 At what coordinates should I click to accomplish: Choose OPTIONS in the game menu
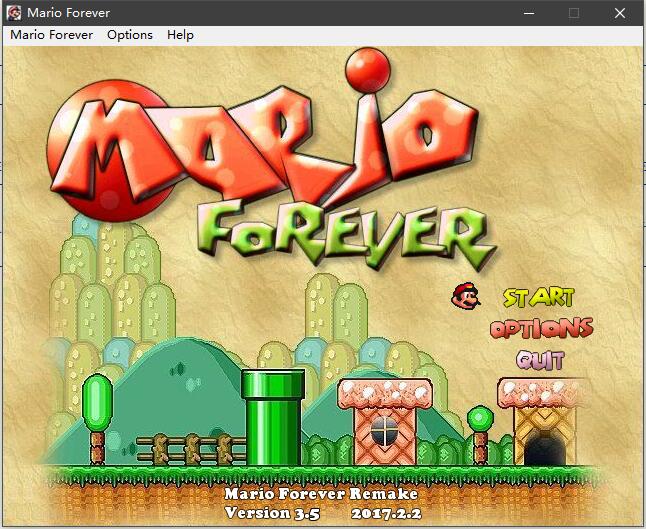541,328
